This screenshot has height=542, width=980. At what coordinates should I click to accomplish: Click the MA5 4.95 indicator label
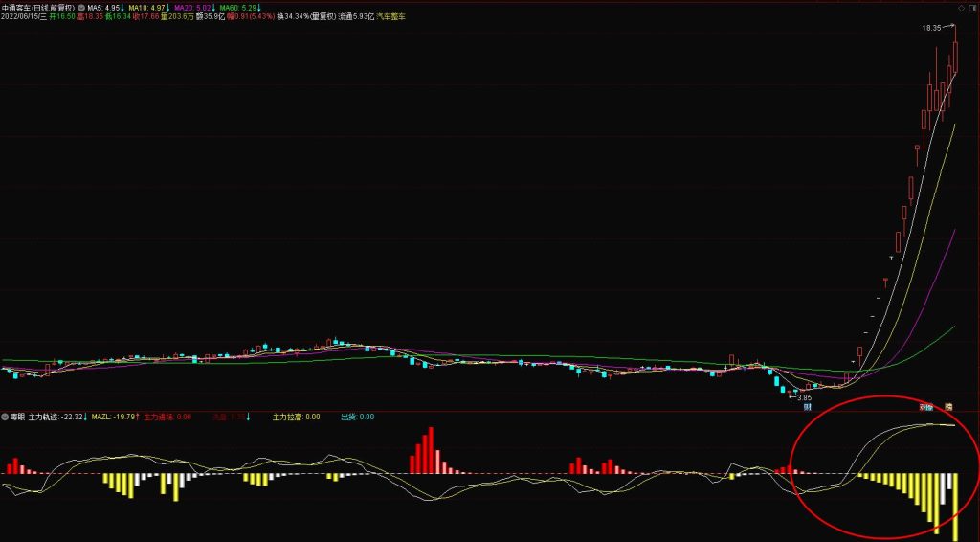pos(105,8)
